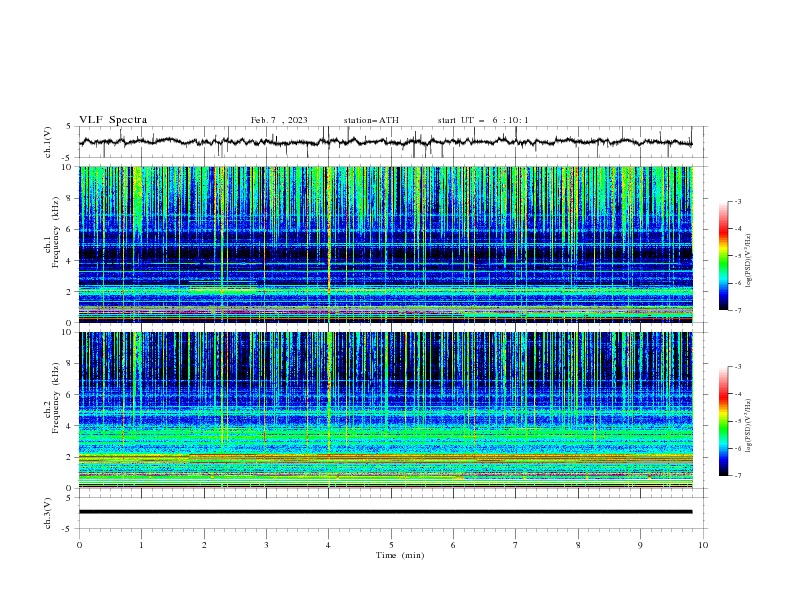Click time axis tick label '2'
This screenshot has width=792, height=612.
coord(204,545)
